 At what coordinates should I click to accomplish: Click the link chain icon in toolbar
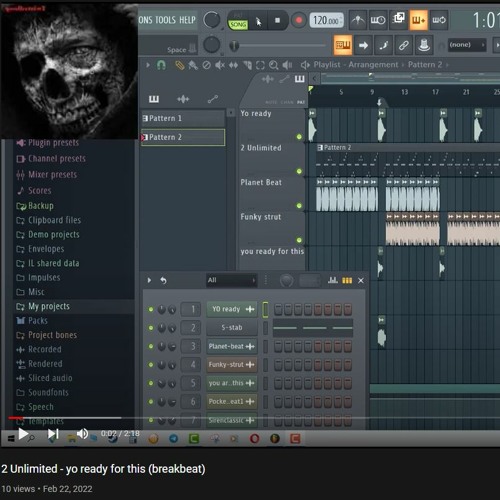(x=404, y=45)
